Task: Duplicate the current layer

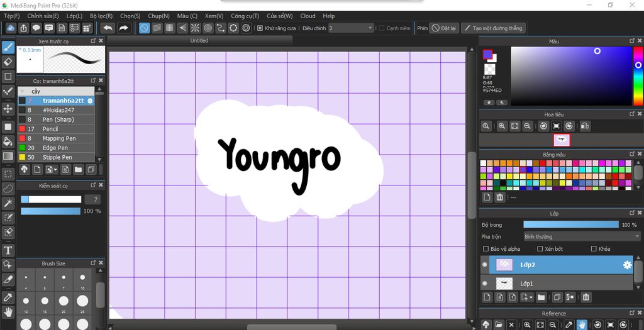Action: pyautogui.click(x=557, y=297)
